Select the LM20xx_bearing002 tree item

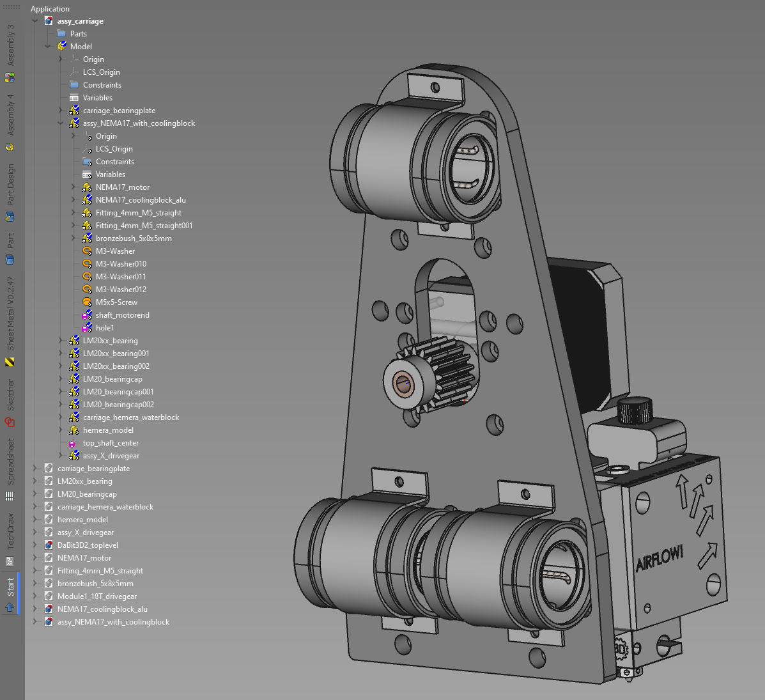pyautogui.click(x=116, y=366)
